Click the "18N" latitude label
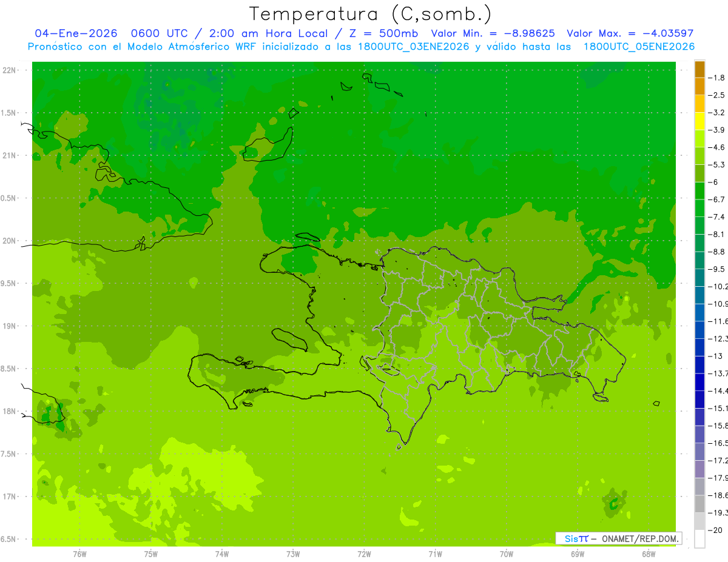 pyautogui.click(x=10, y=412)
